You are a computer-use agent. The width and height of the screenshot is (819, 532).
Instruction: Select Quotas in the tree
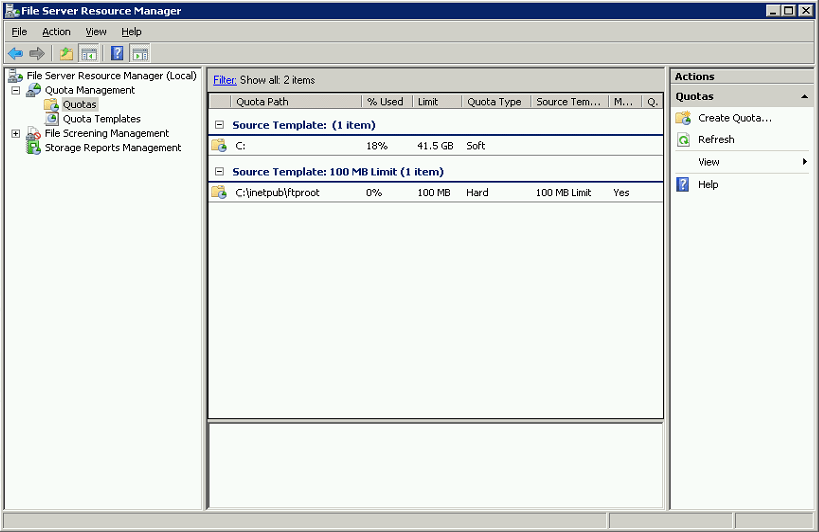80,104
